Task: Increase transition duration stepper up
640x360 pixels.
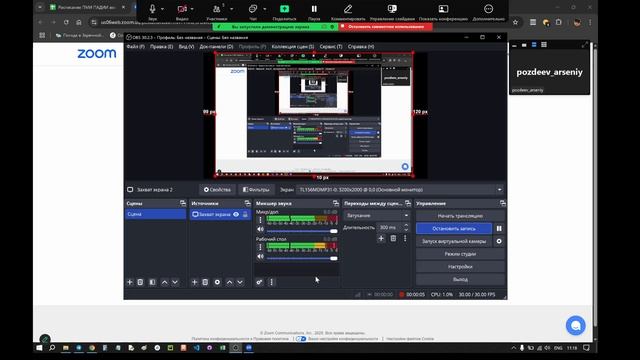Action: pyautogui.click(x=406, y=225)
